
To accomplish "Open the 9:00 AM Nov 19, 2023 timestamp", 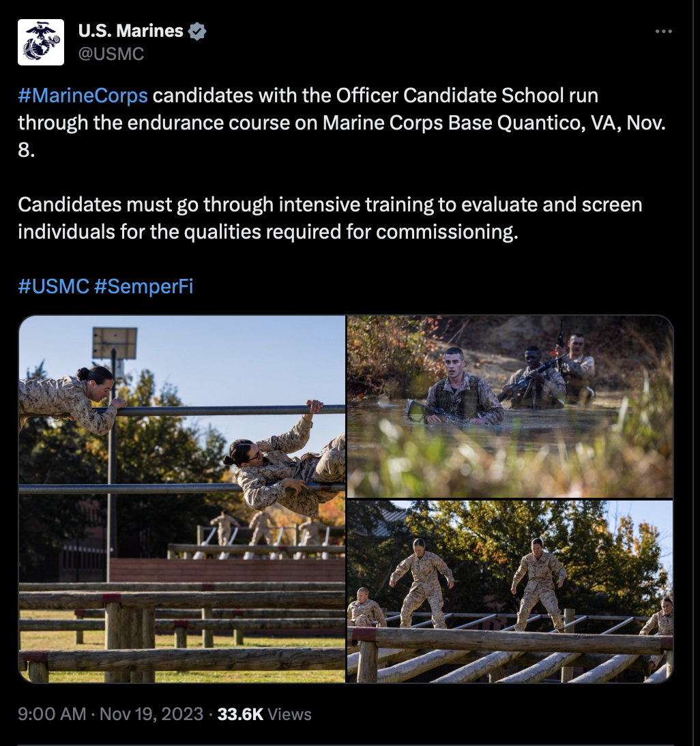I will click(x=111, y=714).
